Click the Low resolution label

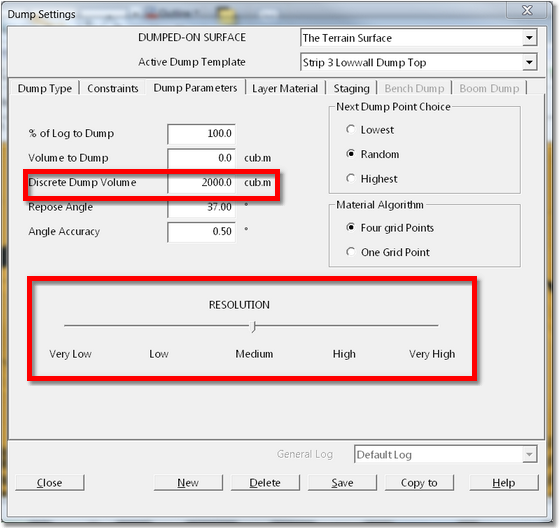click(159, 354)
